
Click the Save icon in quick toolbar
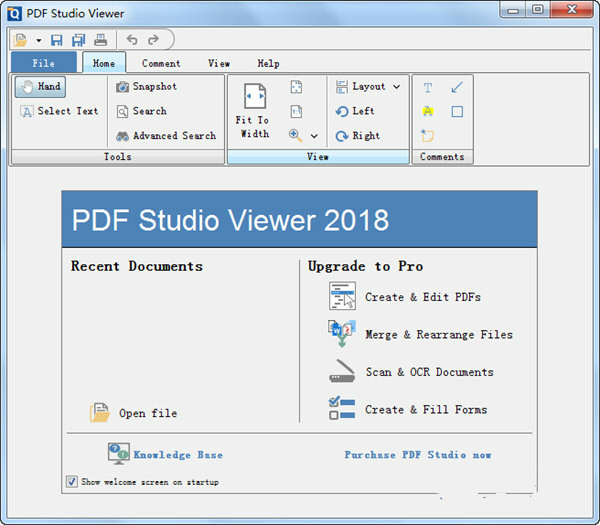click(57, 40)
